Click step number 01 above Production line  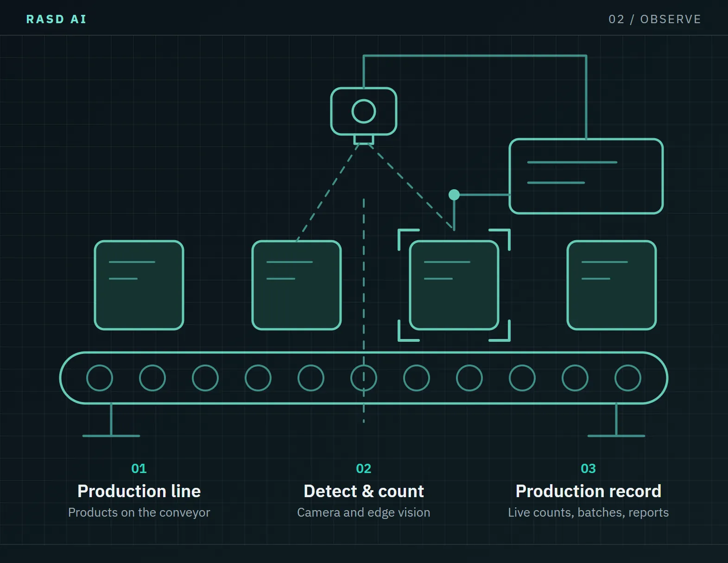(139, 468)
